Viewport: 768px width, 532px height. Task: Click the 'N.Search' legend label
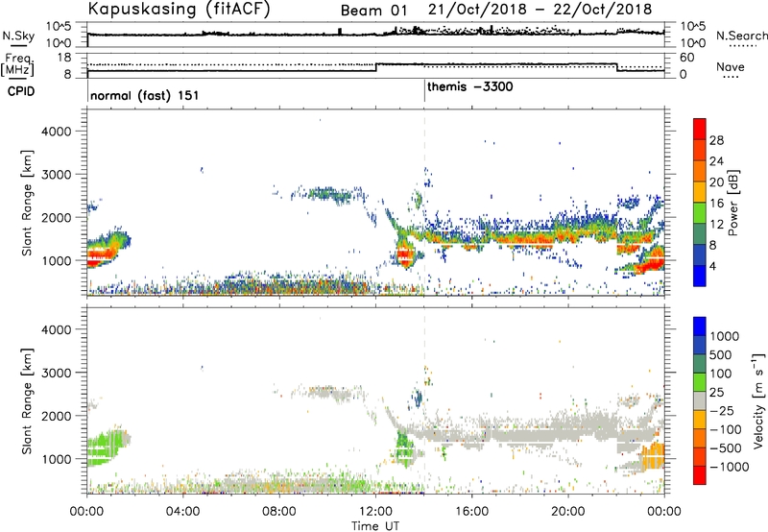pyautogui.click(x=742, y=36)
